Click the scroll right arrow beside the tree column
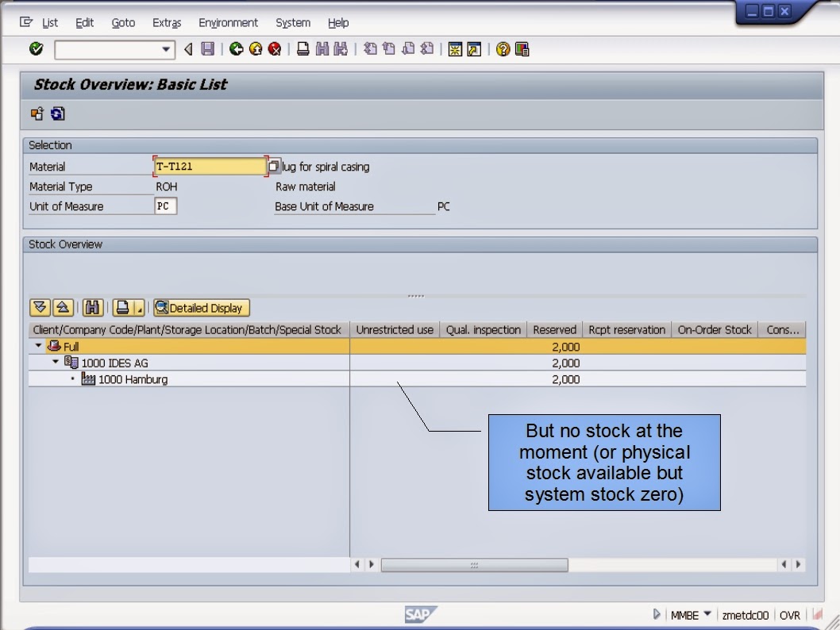 (372, 564)
